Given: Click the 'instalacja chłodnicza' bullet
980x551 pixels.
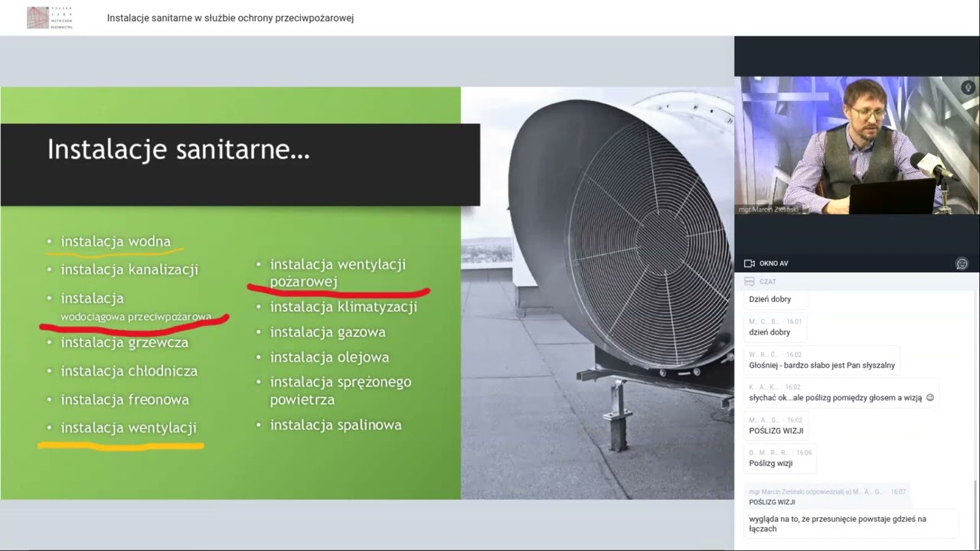Looking at the screenshot, I should tap(129, 371).
